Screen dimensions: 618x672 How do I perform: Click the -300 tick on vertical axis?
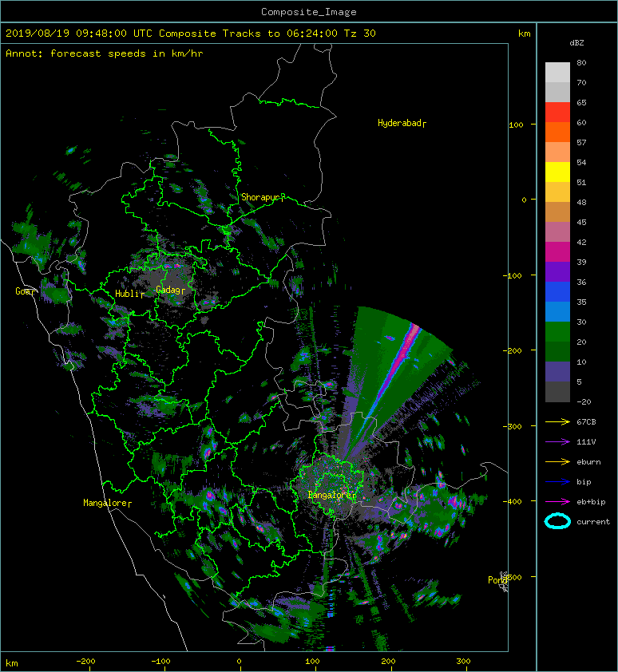(512, 426)
